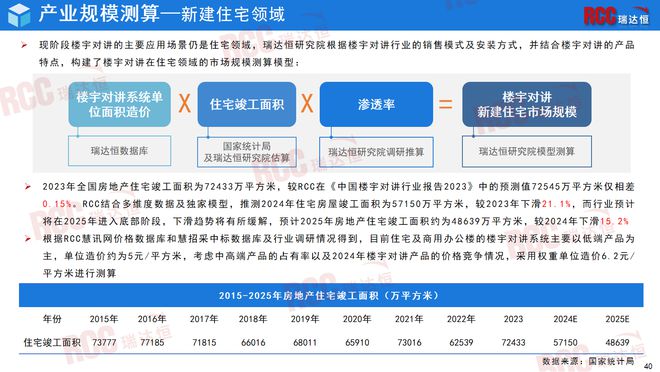Image resolution: width=660 pixels, height=372 pixels.
Task: Click the 瑞达恒数据库 source label box
Action: pyautogui.click(x=120, y=151)
